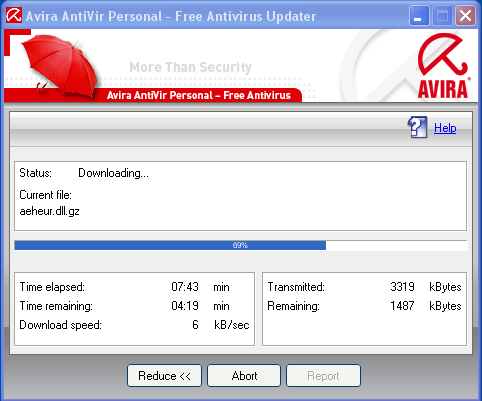Click the Help question mark icon
The width and height of the screenshot is (482, 401).
pyautogui.click(x=417, y=127)
